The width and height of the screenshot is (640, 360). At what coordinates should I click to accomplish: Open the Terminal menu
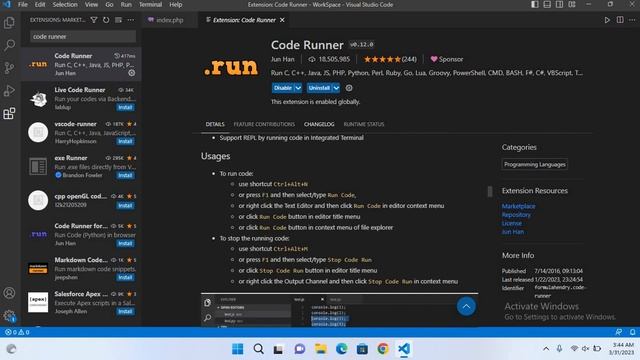[150, 4]
